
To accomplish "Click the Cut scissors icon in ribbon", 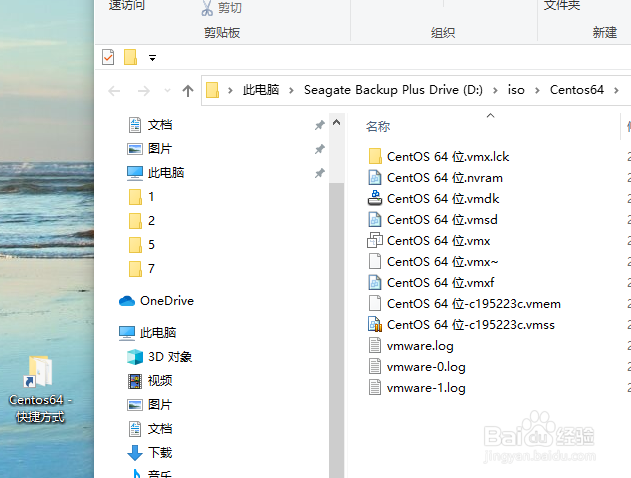I will 207,8.
